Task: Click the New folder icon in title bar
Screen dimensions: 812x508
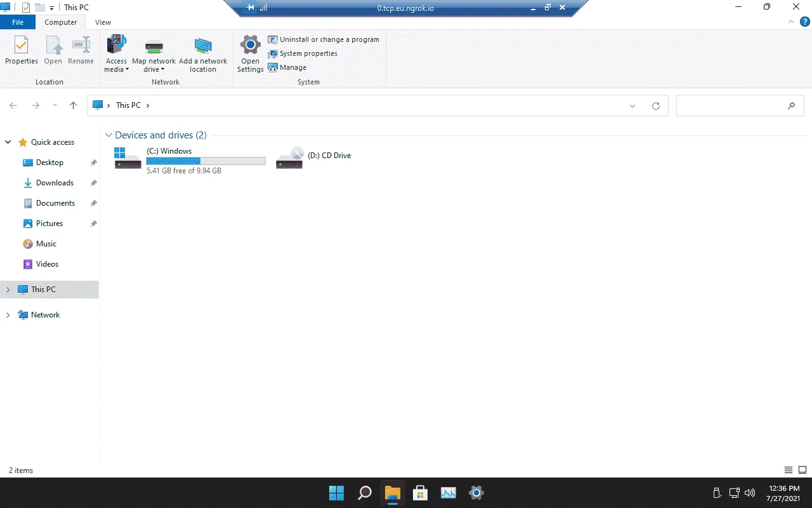Action: point(39,8)
